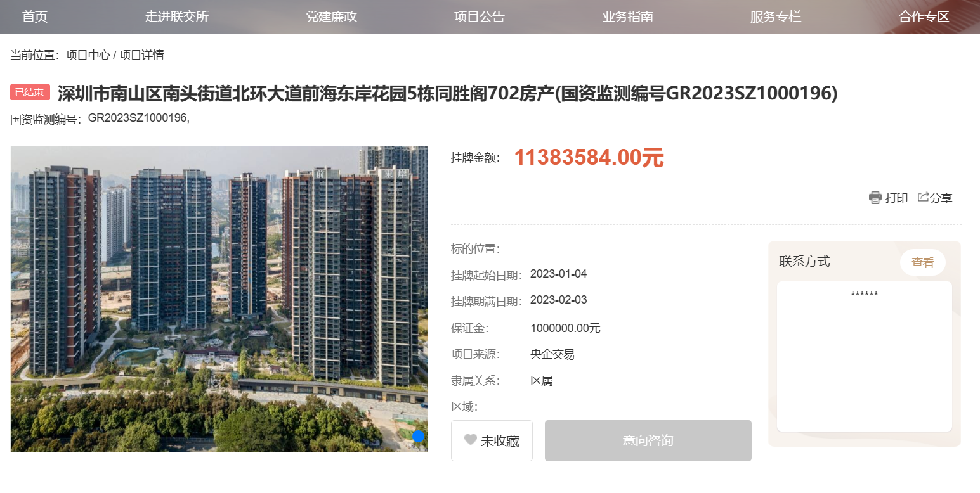980x493 pixels.
Task: Select the 已结束 status badge
Action: 30,92
